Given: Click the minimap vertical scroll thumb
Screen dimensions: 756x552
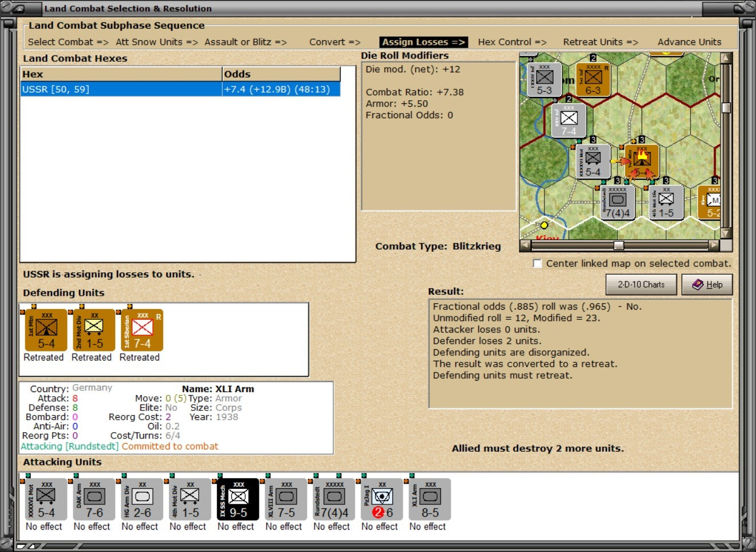Looking at the screenshot, I should click(726, 108).
